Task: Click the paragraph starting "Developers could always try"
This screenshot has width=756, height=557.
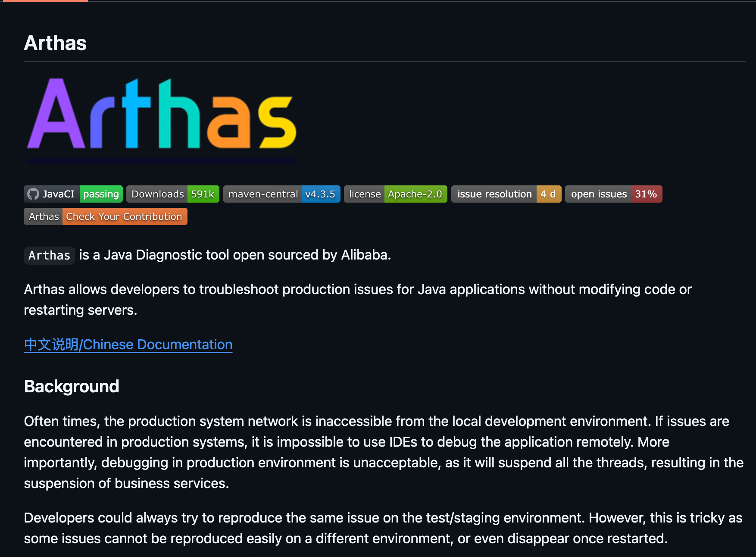Action: 383,528
